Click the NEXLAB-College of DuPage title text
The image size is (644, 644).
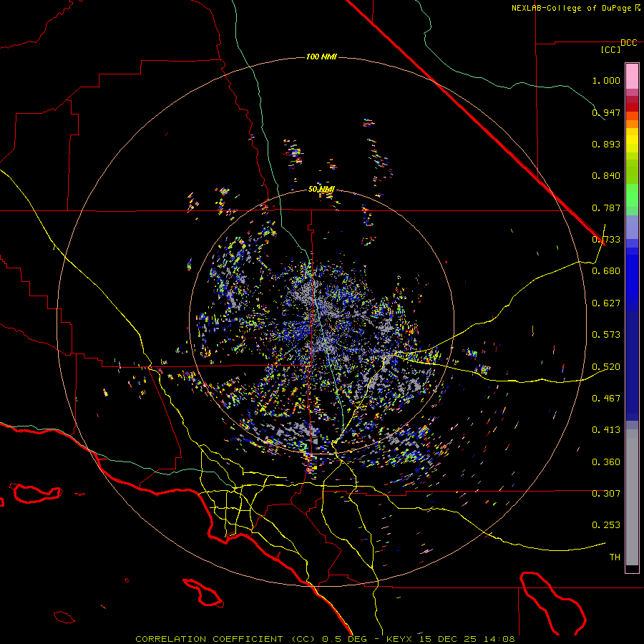point(572,8)
